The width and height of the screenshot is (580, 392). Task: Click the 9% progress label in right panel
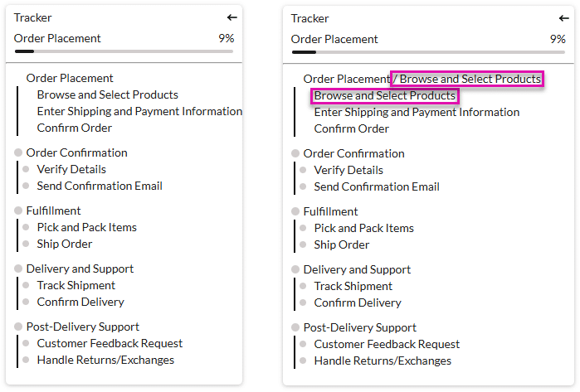pyautogui.click(x=558, y=39)
